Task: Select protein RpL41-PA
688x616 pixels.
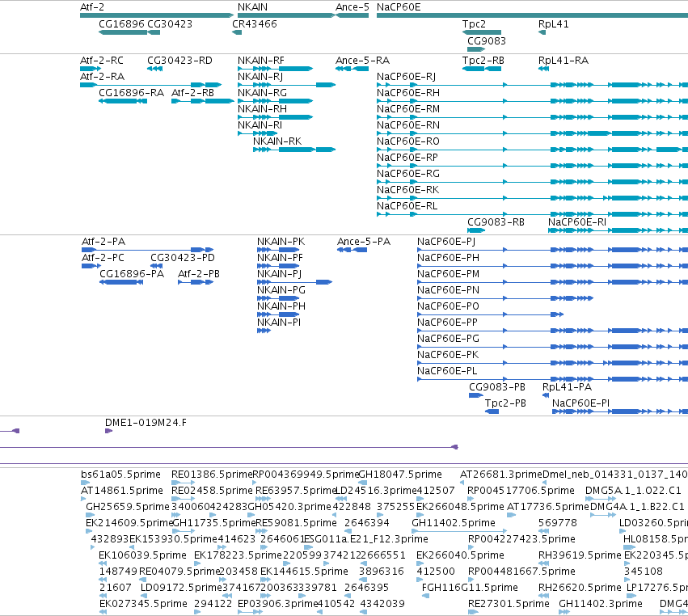Action: [567, 387]
